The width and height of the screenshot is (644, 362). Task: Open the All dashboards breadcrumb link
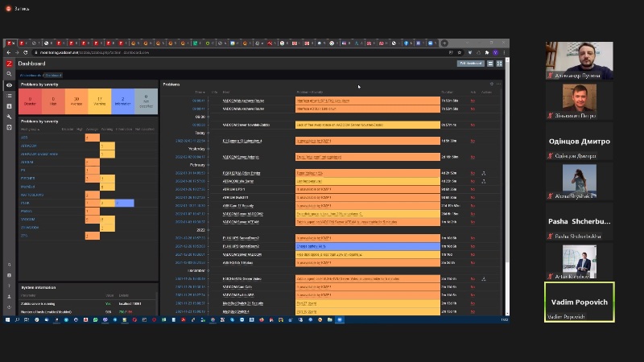[30, 75]
